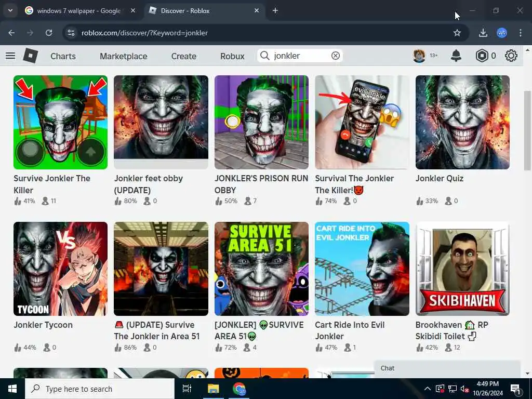Click Brookhaven RP Skibidi Toilet title
The image size is (532, 399).
tap(451, 330)
